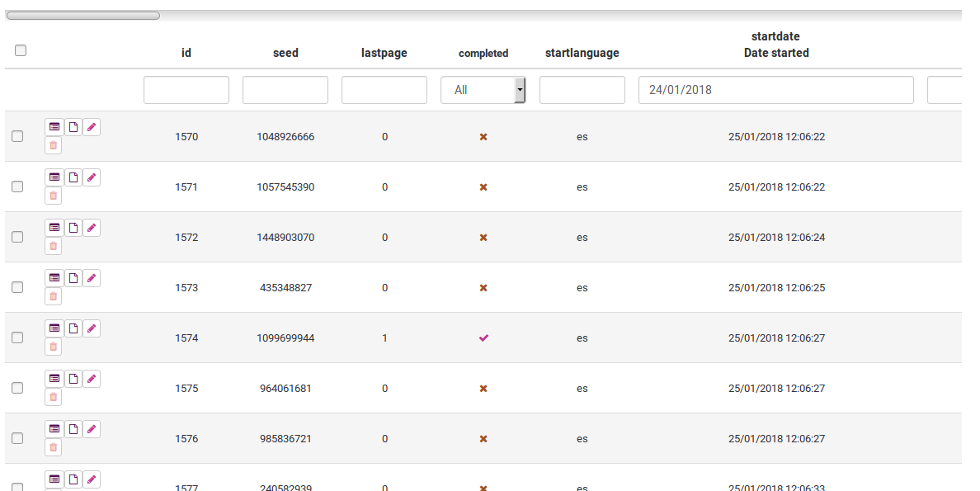Image resolution: width=980 pixels, height=491 pixels.
Task: Sort table by the id column header
Action: tap(186, 53)
